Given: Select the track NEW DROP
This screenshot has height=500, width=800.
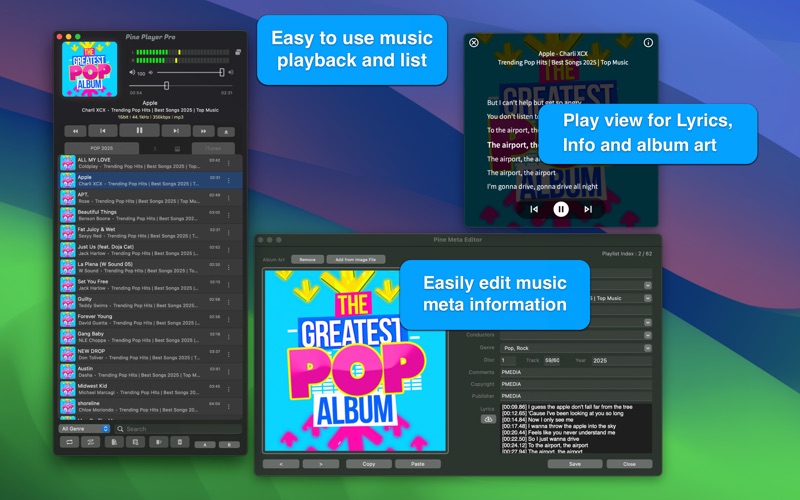Looking at the screenshot, I should click(151, 354).
